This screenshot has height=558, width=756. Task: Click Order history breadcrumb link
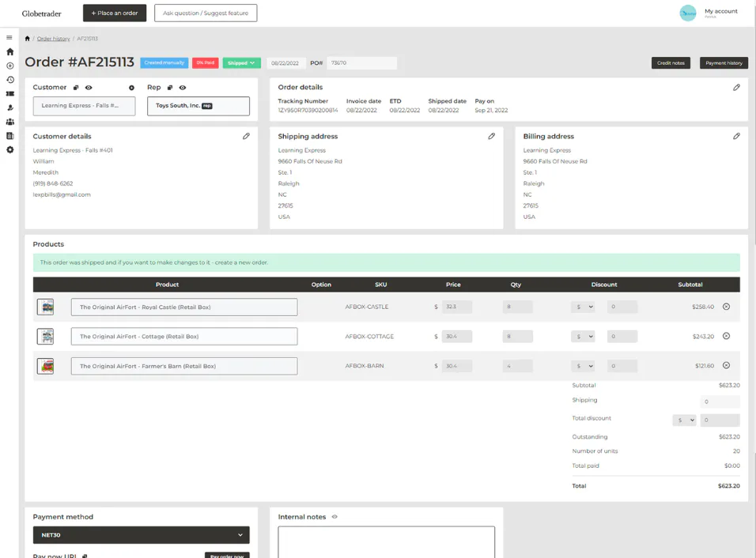click(54, 39)
